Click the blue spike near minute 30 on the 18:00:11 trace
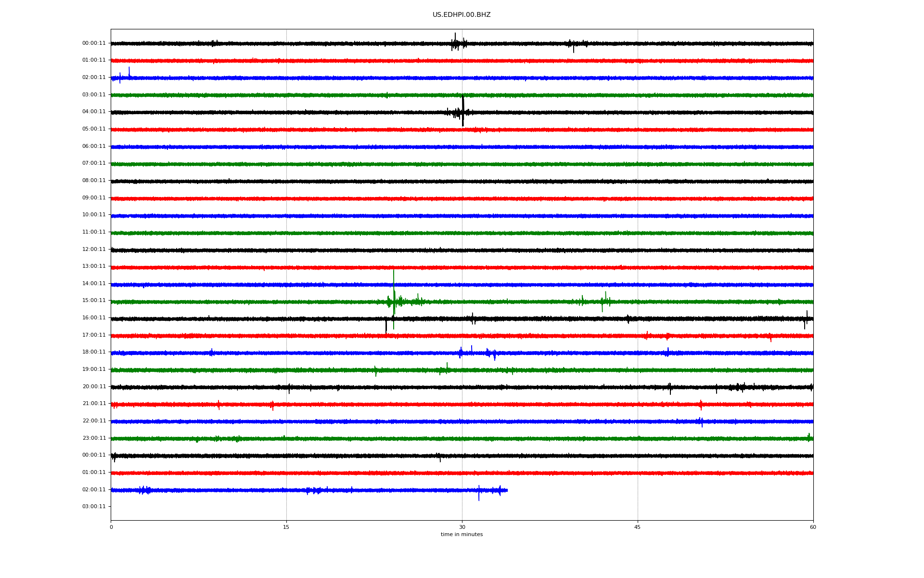924x578 pixels. (x=461, y=353)
